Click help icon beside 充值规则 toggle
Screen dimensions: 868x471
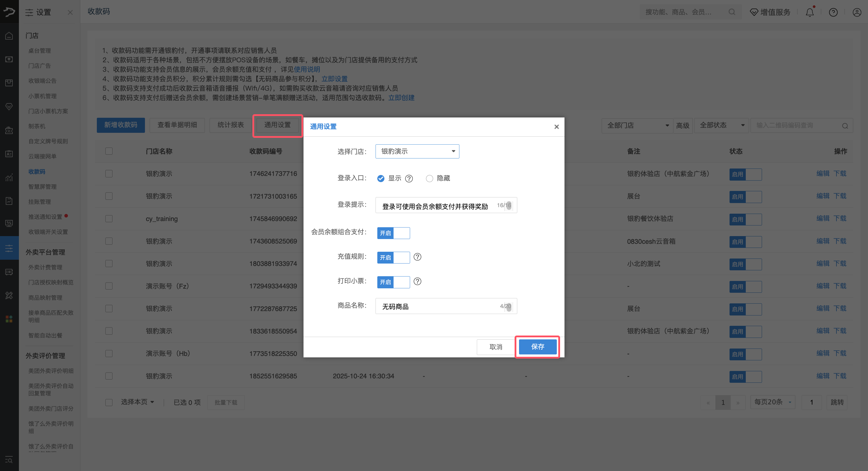[417, 257]
